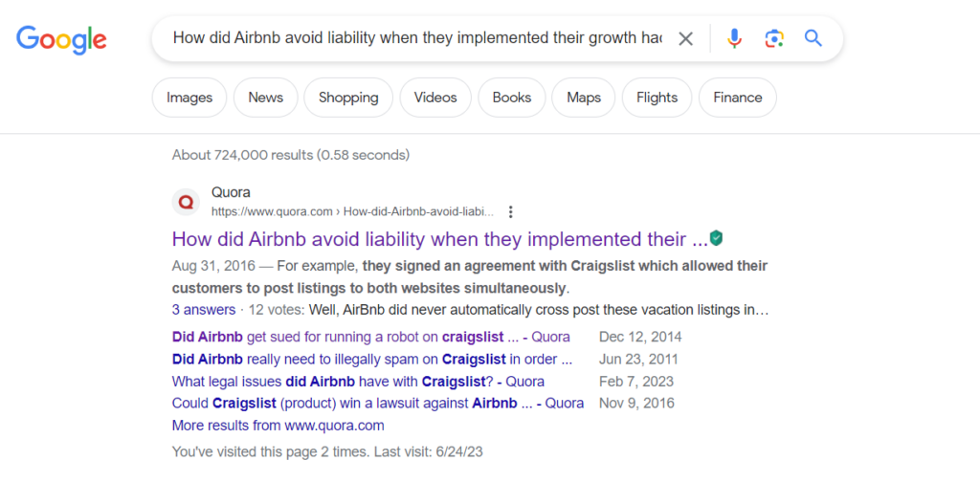The height and width of the screenshot is (483, 980).
Task: Filter results by Images
Action: [189, 98]
